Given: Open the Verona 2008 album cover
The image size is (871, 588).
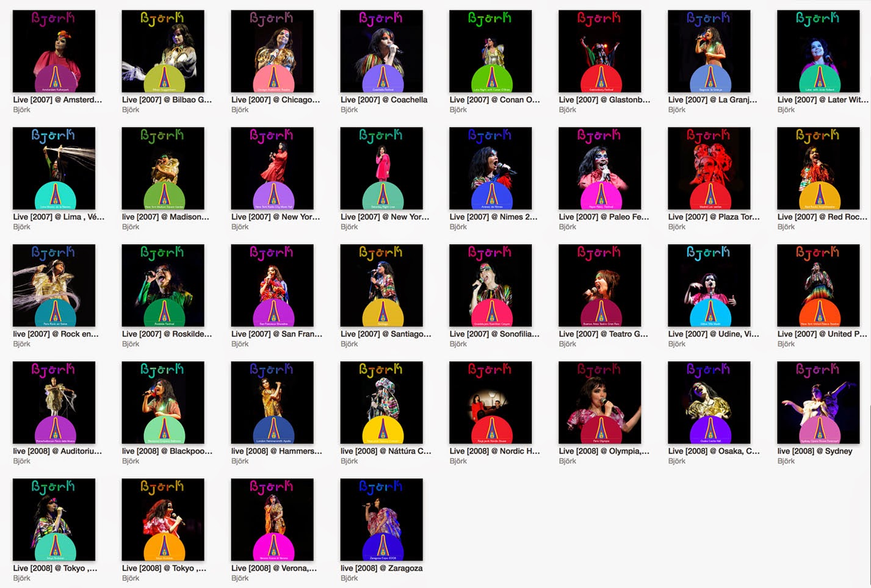Looking at the screenshot, I should tap(272, 520).
